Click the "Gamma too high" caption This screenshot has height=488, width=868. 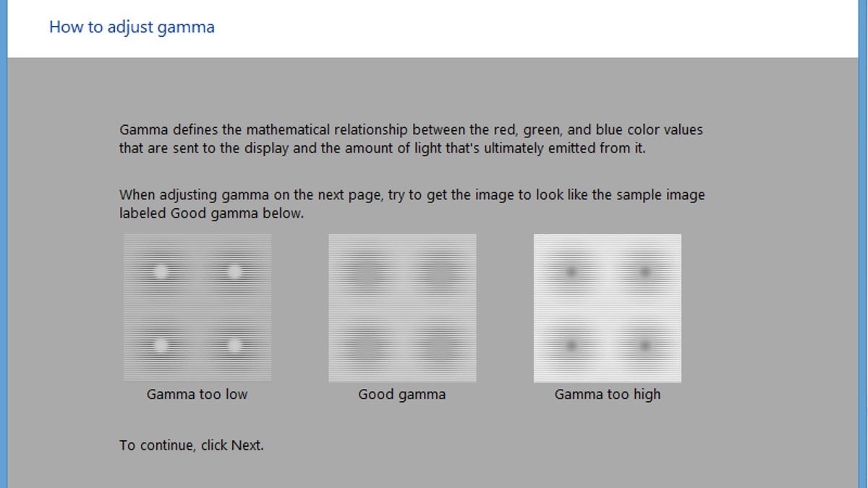607,395
